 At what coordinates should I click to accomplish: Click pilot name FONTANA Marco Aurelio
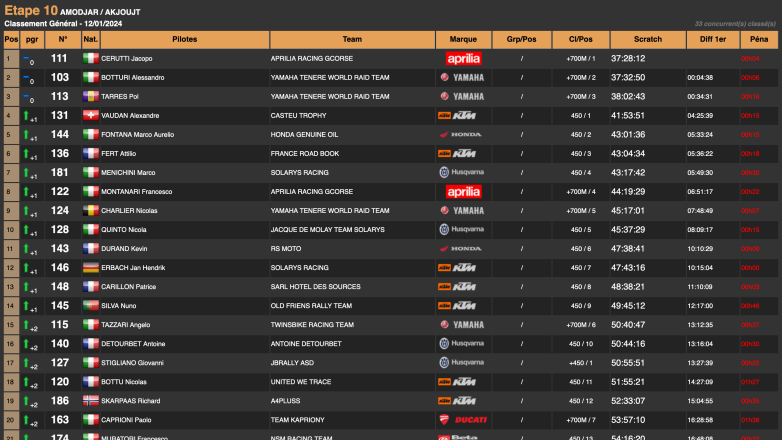click(138, 135)
